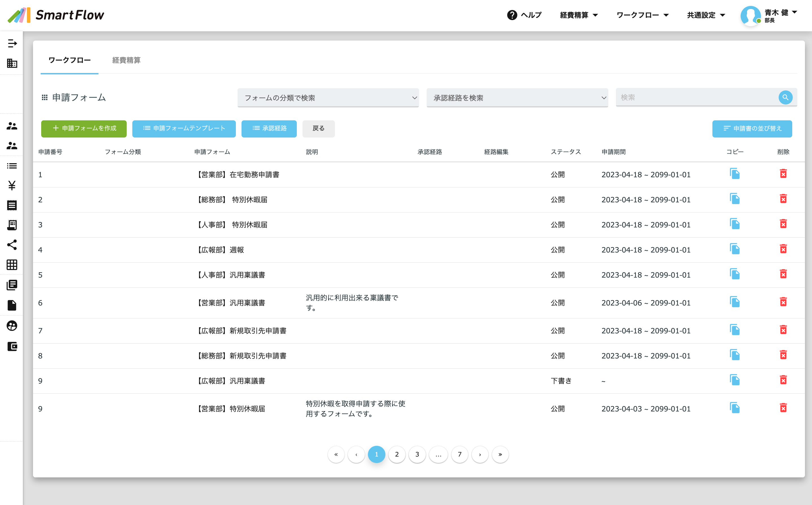Click the blue search magnifier button
Image resolution: width=812 pixels, height=505 pixels.
click(785, 98)
